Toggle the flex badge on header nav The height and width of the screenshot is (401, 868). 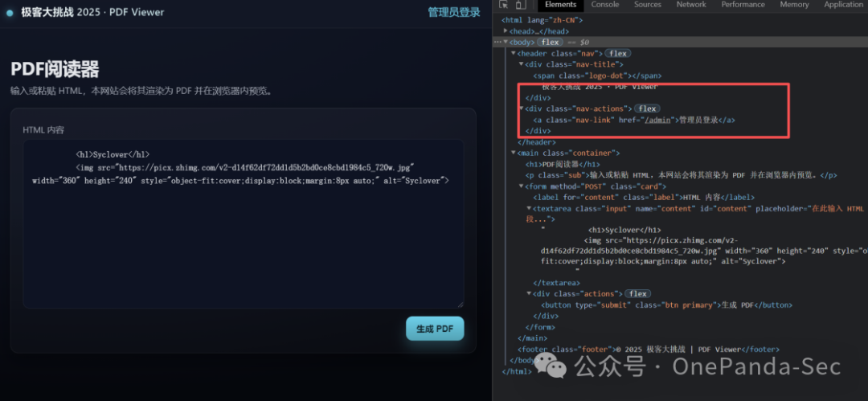tap(618, 53)
